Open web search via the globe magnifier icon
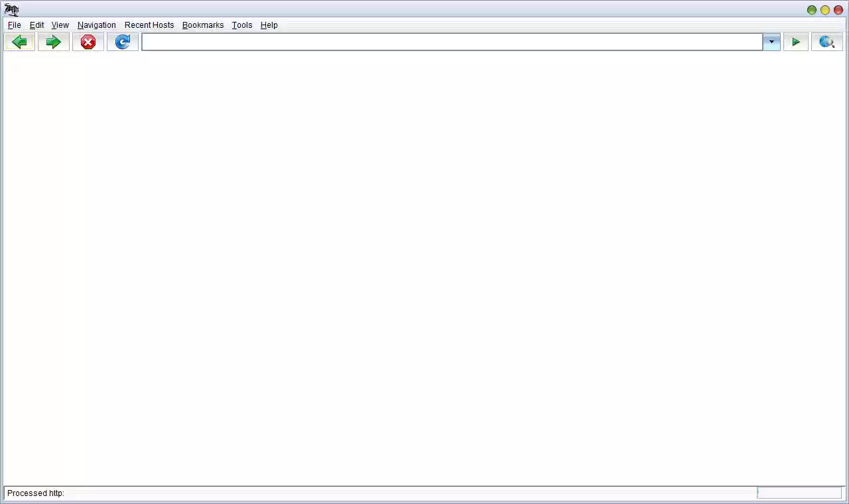Screen dimensions: 849x504 pos(826,42)
